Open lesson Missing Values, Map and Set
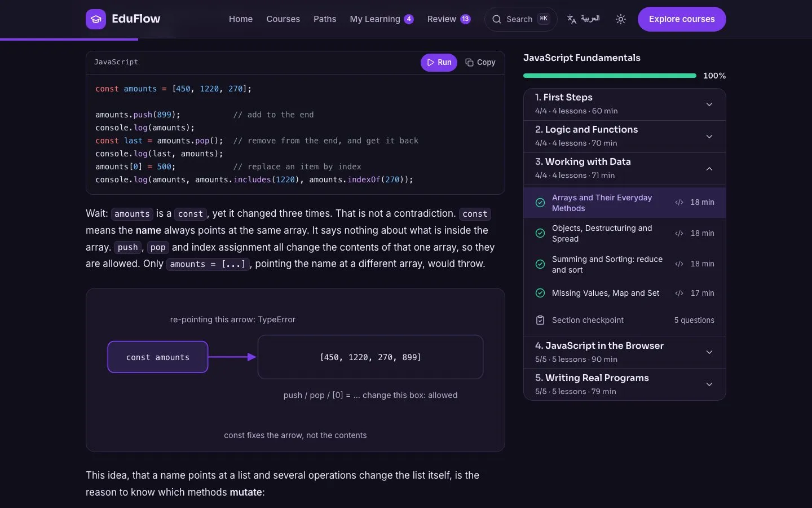Viewport: 812px width, 508px height. click(x=625, y=294)
